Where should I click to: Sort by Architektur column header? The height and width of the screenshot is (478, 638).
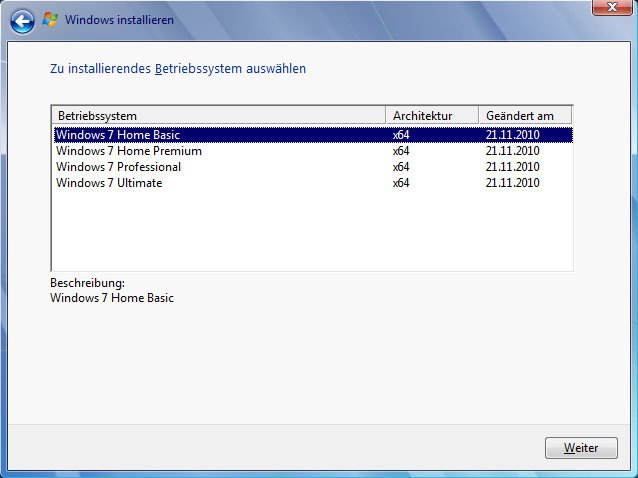[x=432, y=116]
